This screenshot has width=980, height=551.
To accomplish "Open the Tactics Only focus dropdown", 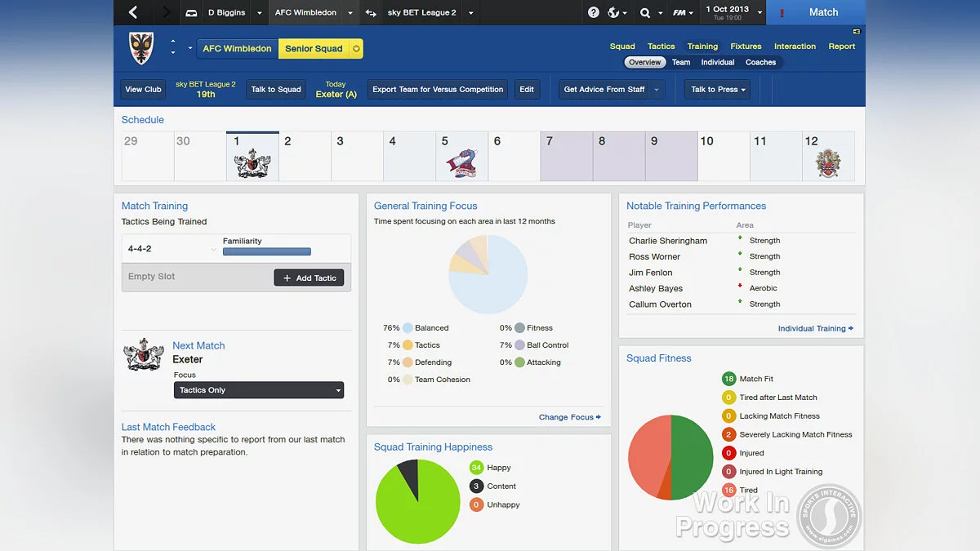I will point(258,389).
